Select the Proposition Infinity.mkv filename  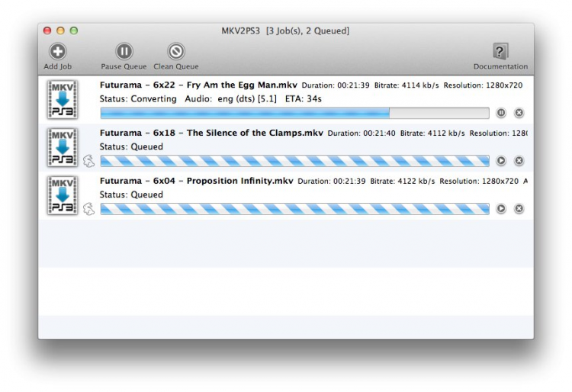[196, 181]
